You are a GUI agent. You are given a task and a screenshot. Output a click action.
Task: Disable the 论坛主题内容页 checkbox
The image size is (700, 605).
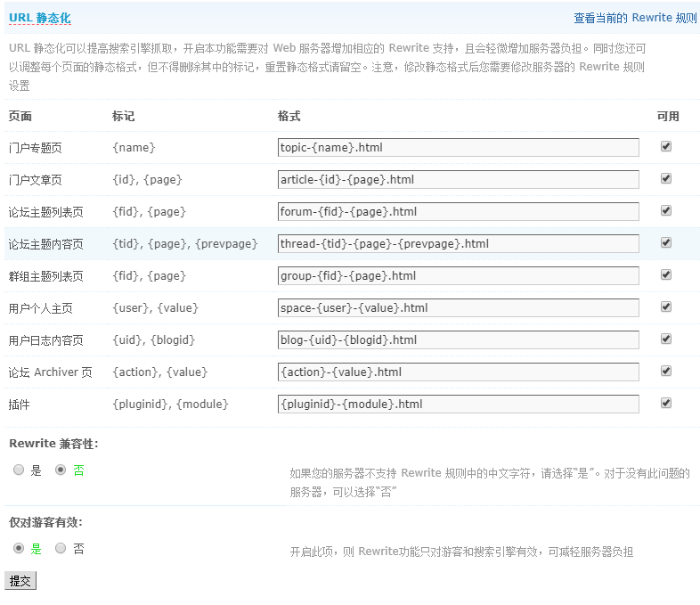tap(666, 242)
